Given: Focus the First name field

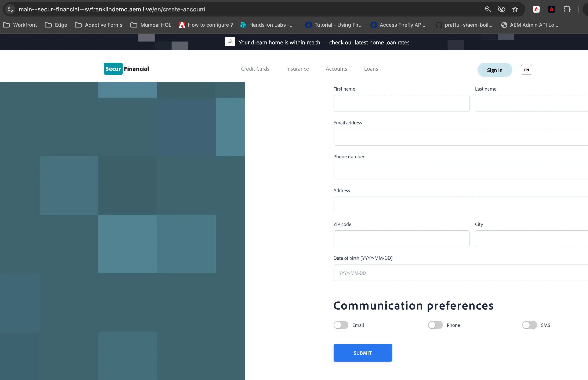Looking at the screenshot, I should [x=401, y=103].
